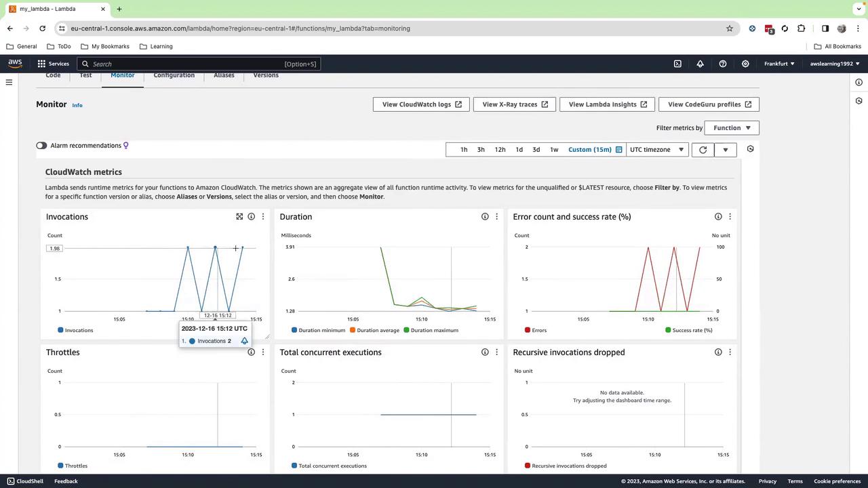Open AWS console settings gear icon
868x488 pixels.
tap(745, 64)
